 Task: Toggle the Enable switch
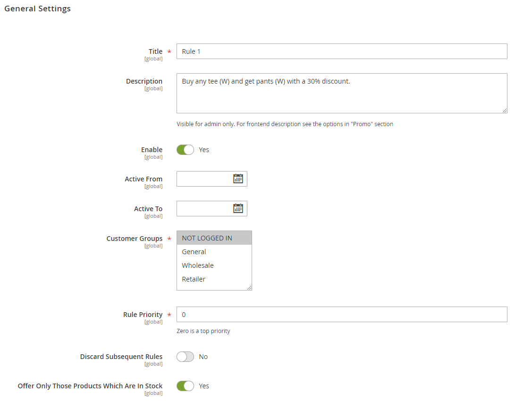(x=185, y=150)
